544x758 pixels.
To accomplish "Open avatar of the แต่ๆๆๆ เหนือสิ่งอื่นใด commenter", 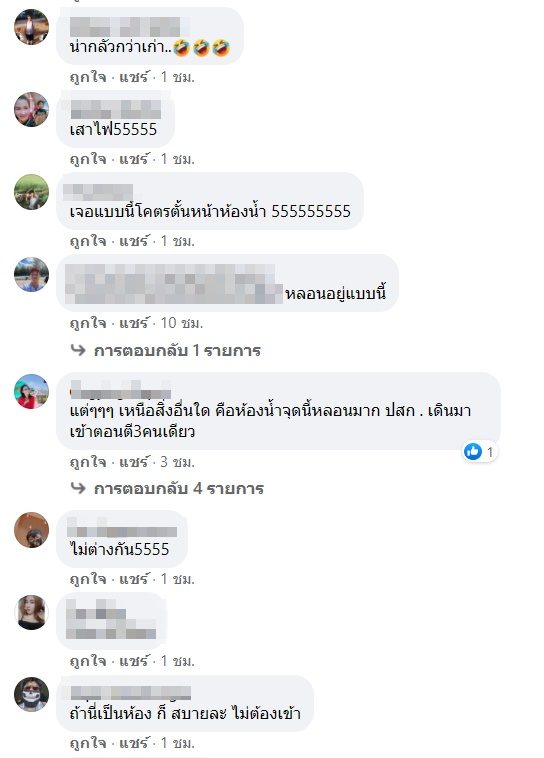I will 31,392.
